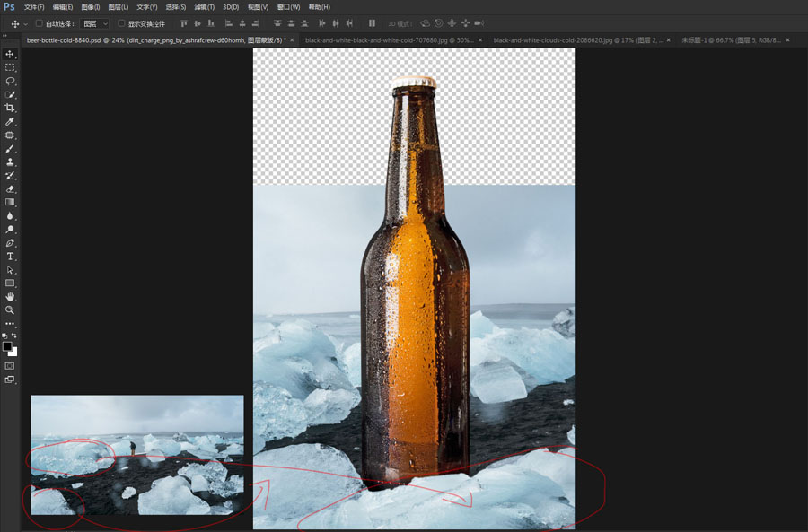Select the Lasso tool

tap(11, 81)
